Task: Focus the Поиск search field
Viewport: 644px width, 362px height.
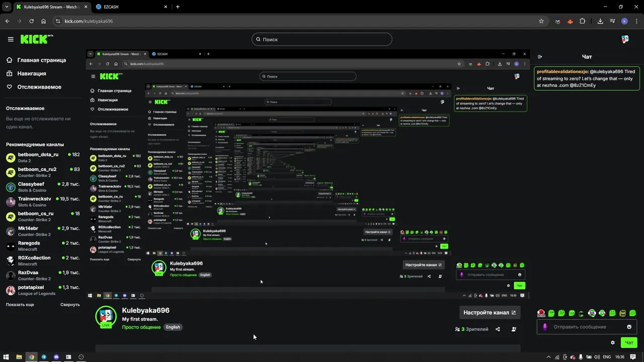Action: coord(322,39)
